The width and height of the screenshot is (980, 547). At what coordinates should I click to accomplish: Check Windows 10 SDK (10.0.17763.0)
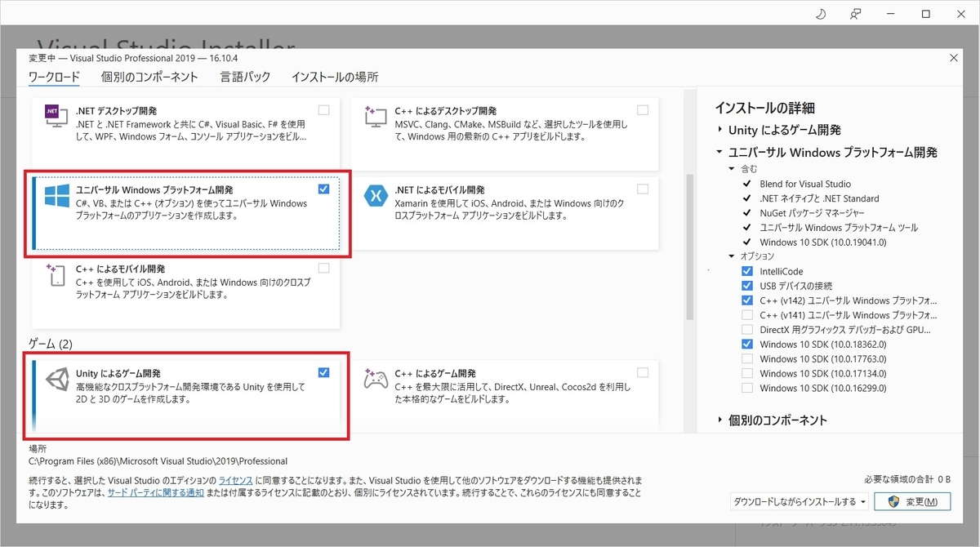click(747, 358)
